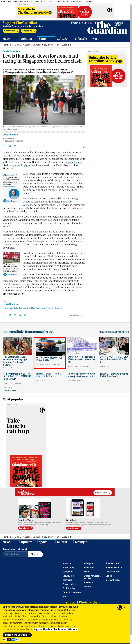Click AdChoices icon on Take time to catch up ad
The width and height of the screenshot is (132, 644).
coord(45,408)
